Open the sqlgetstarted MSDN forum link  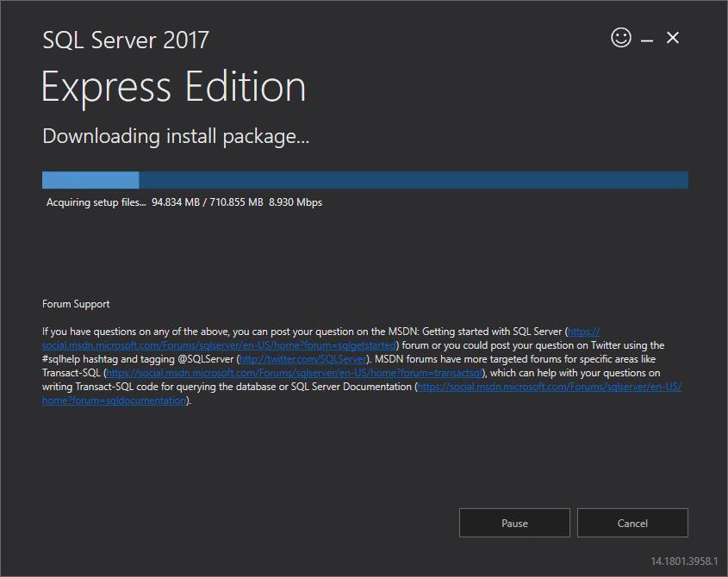coord(219,345)
